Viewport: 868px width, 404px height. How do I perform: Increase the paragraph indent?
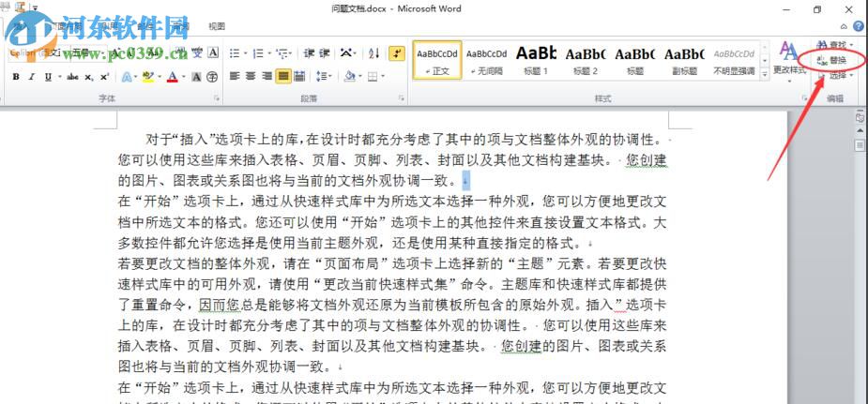click(325, 53)
